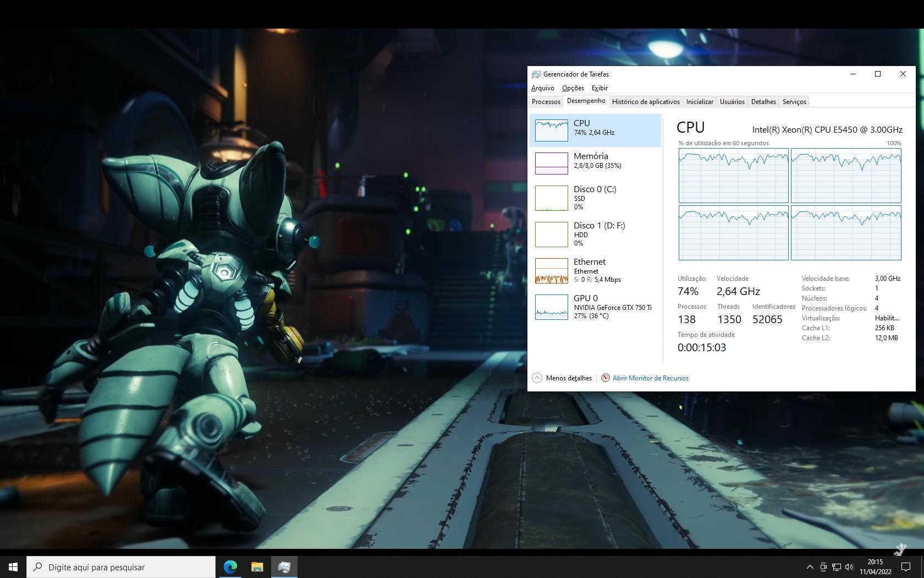Screen dimensions: 924x578
Task: Click the Abrir Monitor de Recursos link
Action: 650,378
